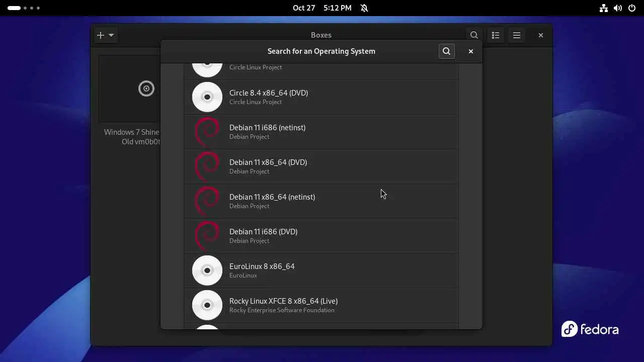Click the plus icon in Boxes window
644x362 pixels.
[101, 35]
